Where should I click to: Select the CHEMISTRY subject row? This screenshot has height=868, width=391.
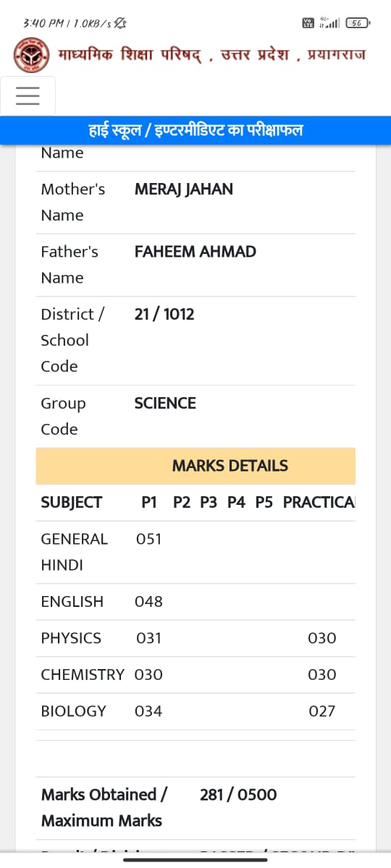pyautogui.click(x=195, y=675)
